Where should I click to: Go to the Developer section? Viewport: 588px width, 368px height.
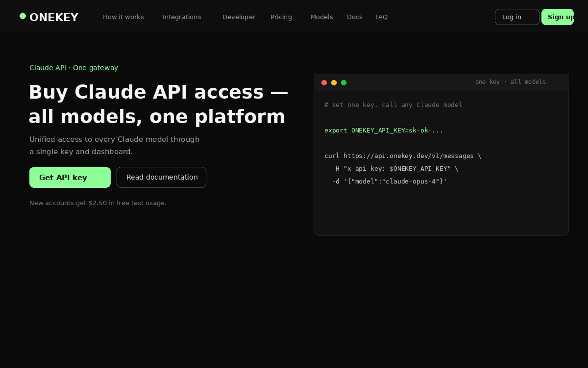click(239, 17)
